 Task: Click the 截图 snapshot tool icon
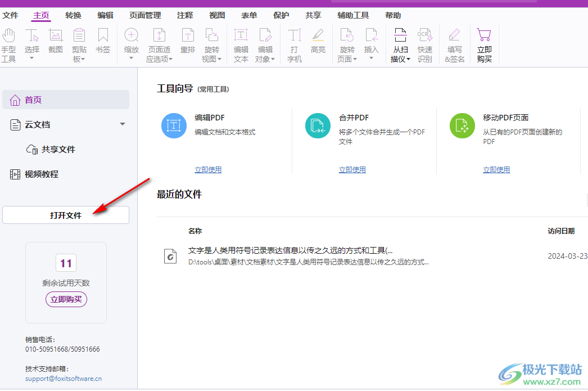pos(56,39)
